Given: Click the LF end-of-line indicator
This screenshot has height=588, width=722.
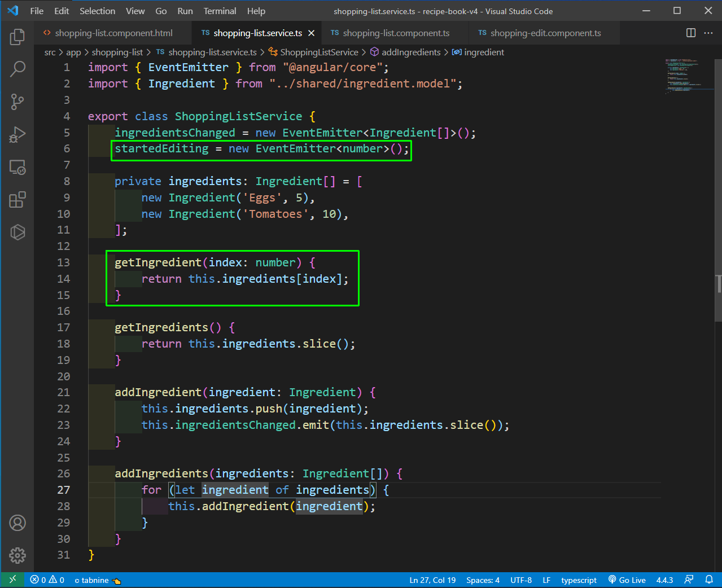Looking at the screenshot, I should coord(546,580).
